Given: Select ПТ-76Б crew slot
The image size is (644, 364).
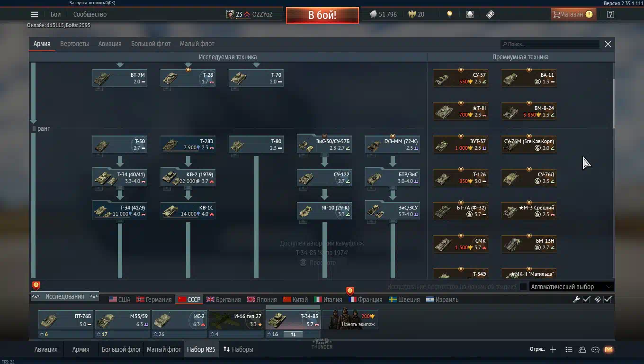Looking at the screenshot, I should [x=66, y=320].
